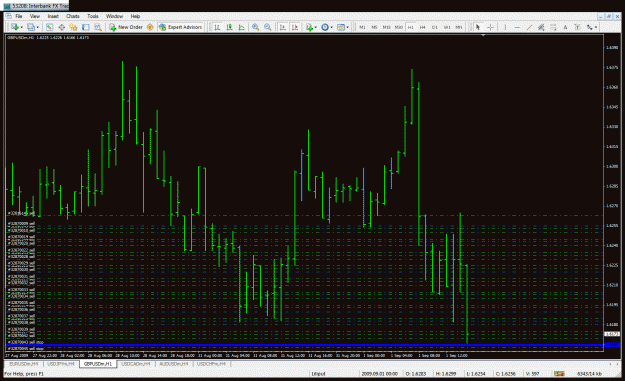Open the Help menu
This screenshot has height=381, width=625.
[135, 16]
